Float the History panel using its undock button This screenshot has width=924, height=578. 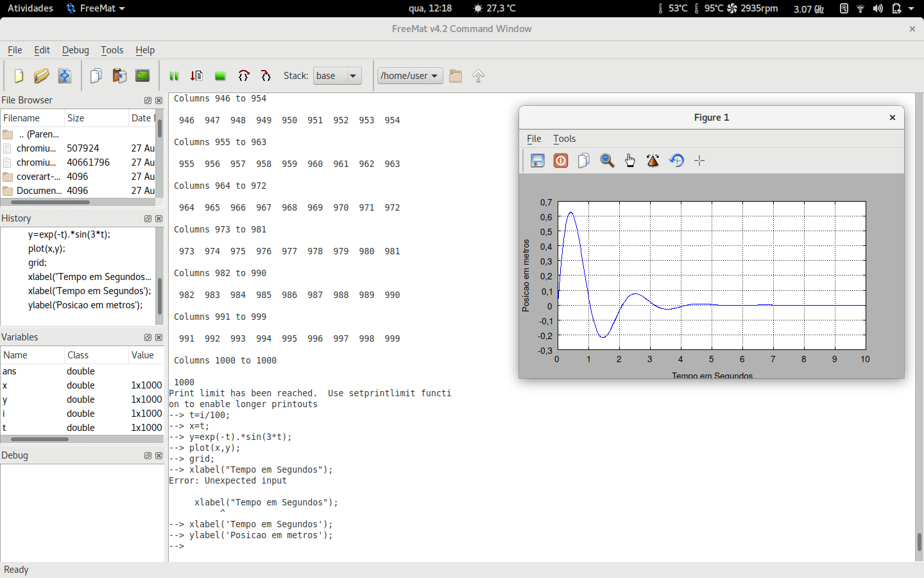[x=148, y=219]
